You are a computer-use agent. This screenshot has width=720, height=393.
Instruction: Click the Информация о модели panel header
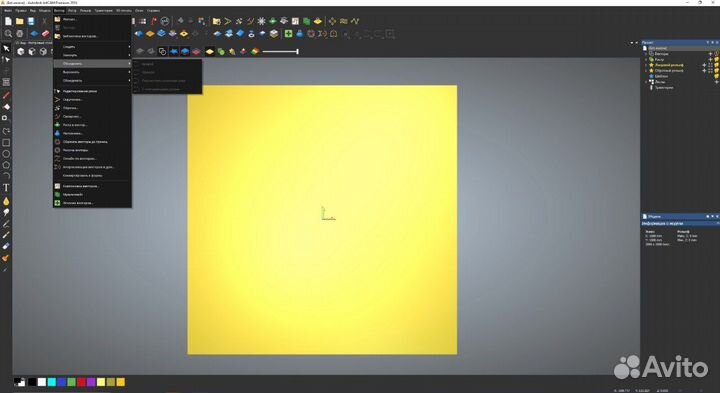pyautogui.click(x=680, y=223)
